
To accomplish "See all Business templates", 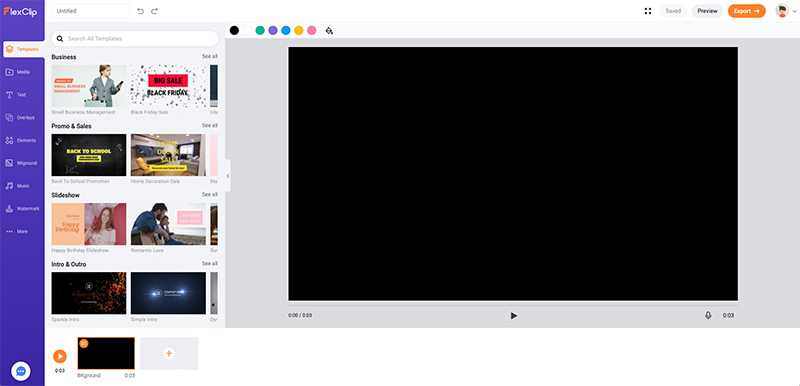I will click(x=210, y=56).
